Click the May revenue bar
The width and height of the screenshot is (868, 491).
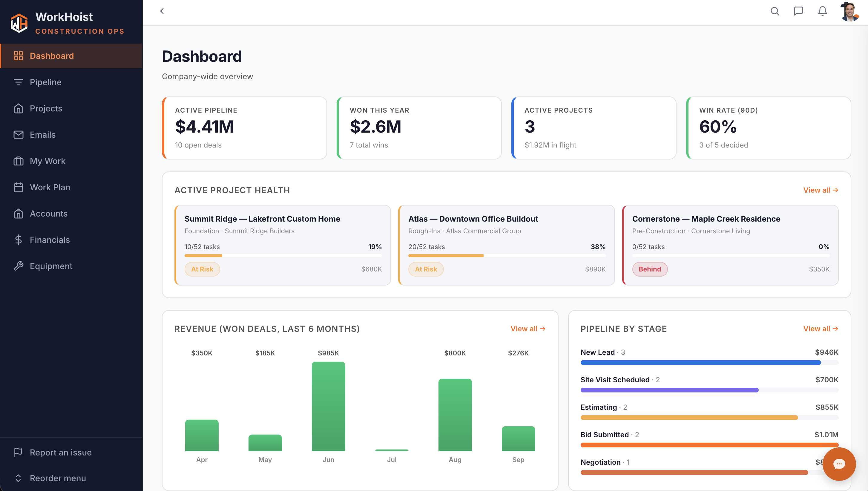click(x=265, y=443)
